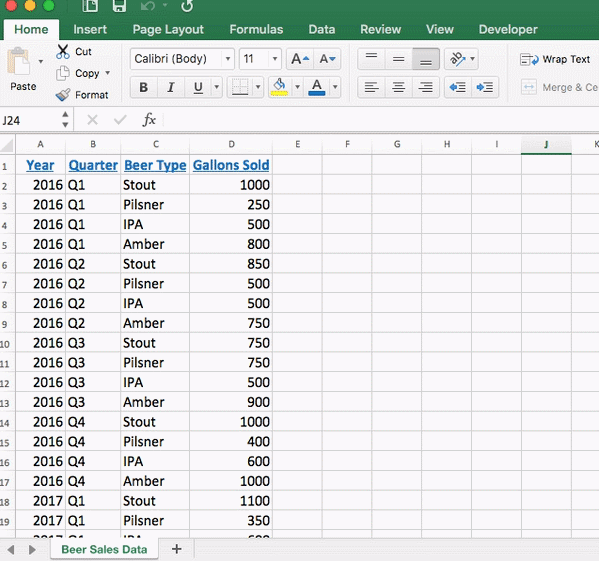Click the Save icon in title bar
Viewport: 599px width, 561px height.
119,6
